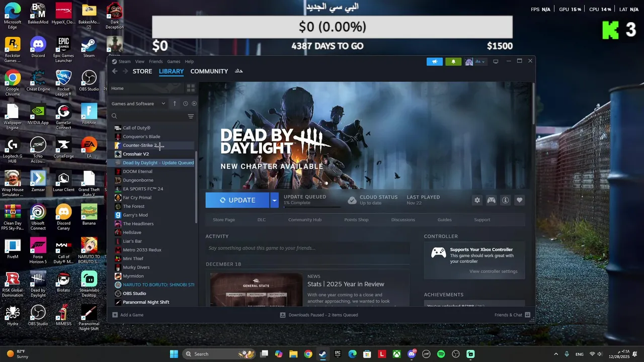Viewport: 644px width, 362px height.
Task: Switch to the COMMUNITY tab
Action: (209, 71)
